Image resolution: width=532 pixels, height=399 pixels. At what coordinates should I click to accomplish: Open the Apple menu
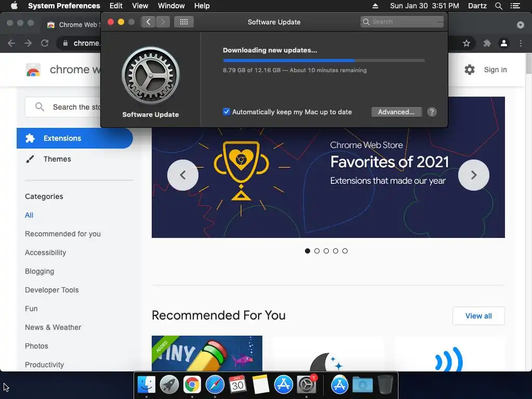pos(14,6)
